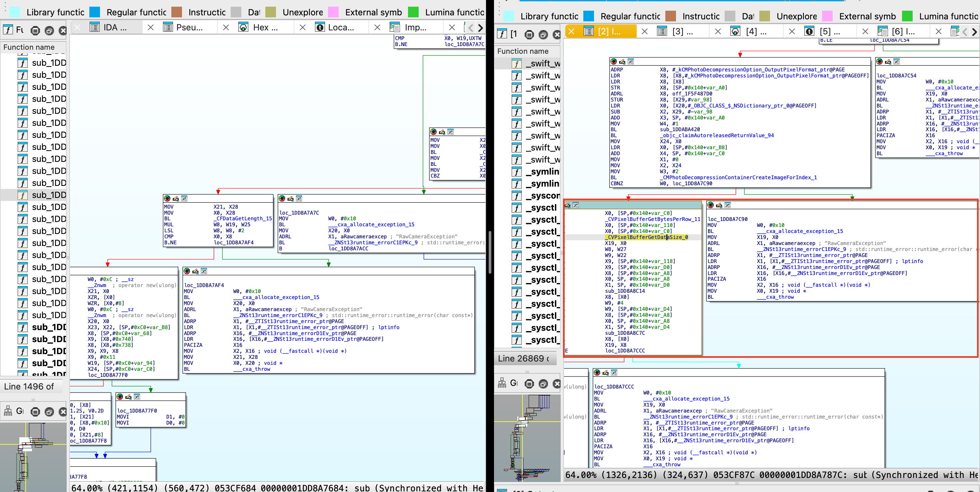Click node color icon on loc_1DD8A7CCC block
The width and height of the screenshot is (980, 492).
coord(597,373)
